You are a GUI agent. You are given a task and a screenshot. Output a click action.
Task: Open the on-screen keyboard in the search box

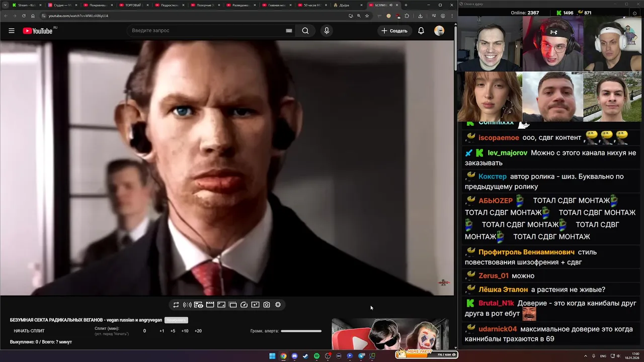(x=289, y=31)
